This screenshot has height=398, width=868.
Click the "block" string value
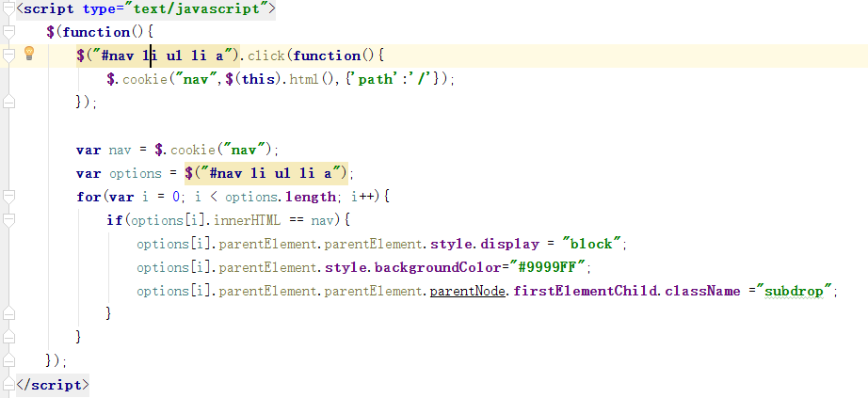(x=594, y=244)
